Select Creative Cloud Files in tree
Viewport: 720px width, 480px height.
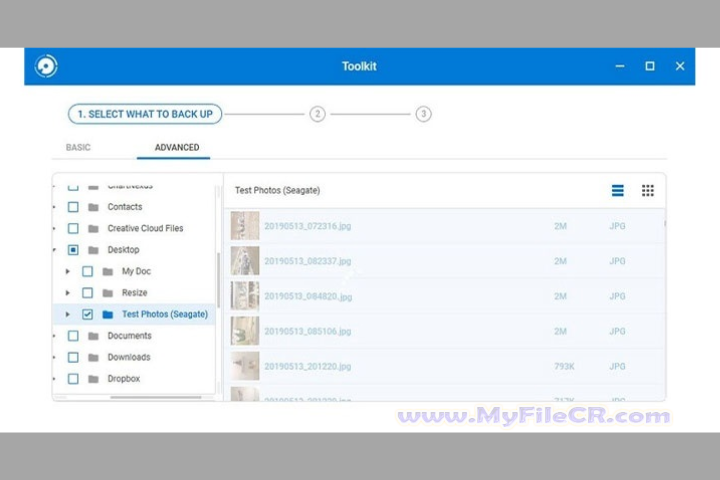tap(145, 228)
